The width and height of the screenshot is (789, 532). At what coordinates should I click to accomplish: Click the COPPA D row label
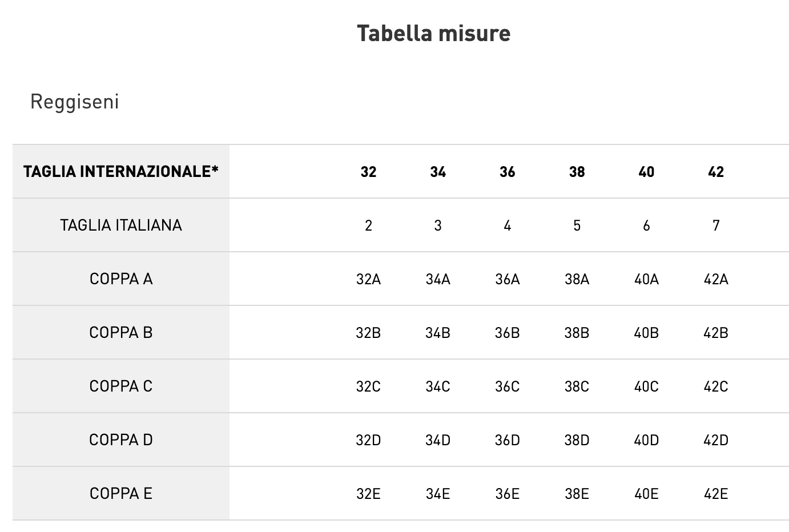pos(121,440)
